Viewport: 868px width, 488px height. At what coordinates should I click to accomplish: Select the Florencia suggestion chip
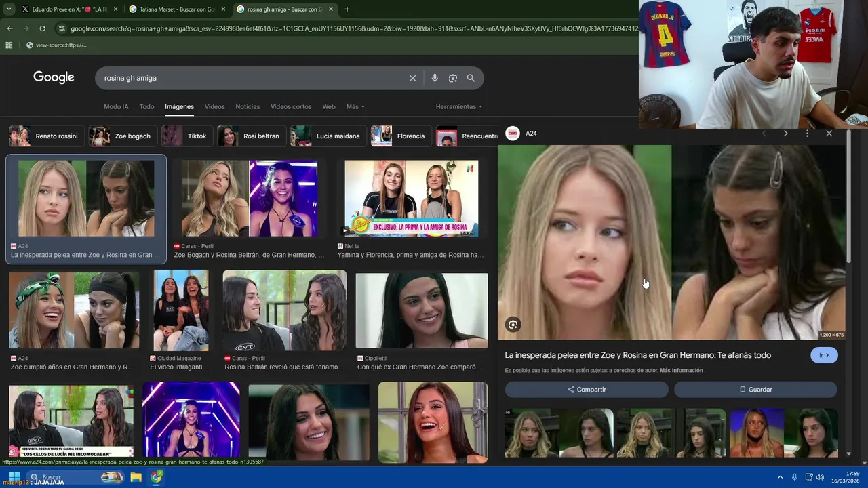coord(399,136)
